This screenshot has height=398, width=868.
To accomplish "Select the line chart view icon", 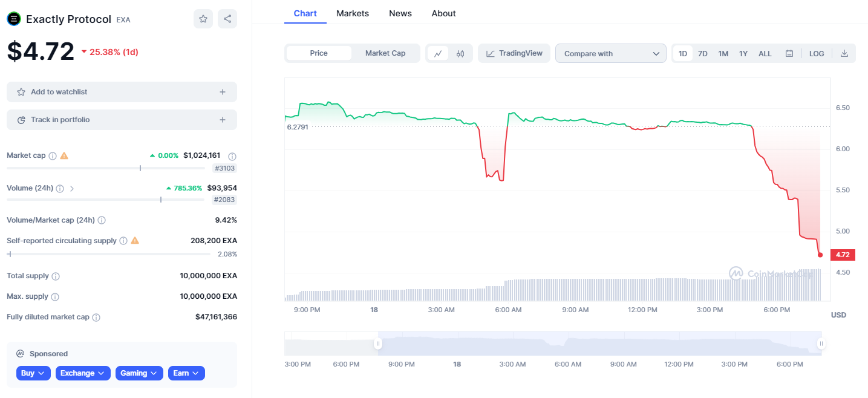I will tap(437, 53).
